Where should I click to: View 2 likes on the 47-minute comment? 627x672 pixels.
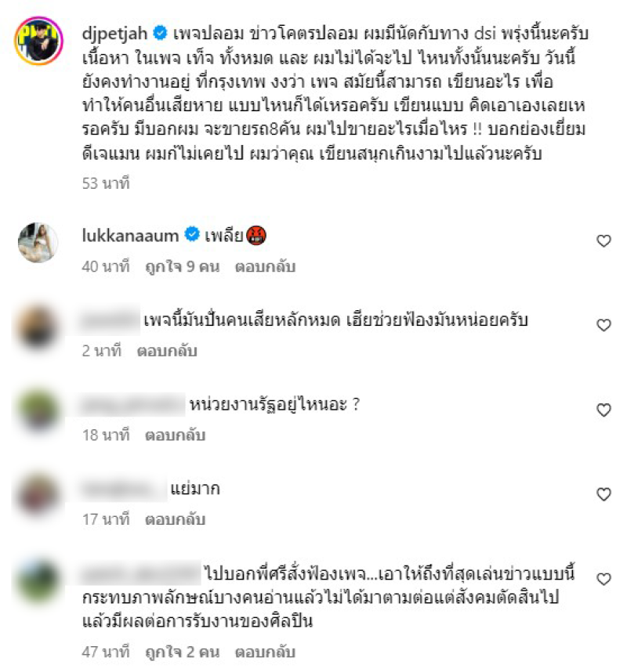click(x=183, y=652)
